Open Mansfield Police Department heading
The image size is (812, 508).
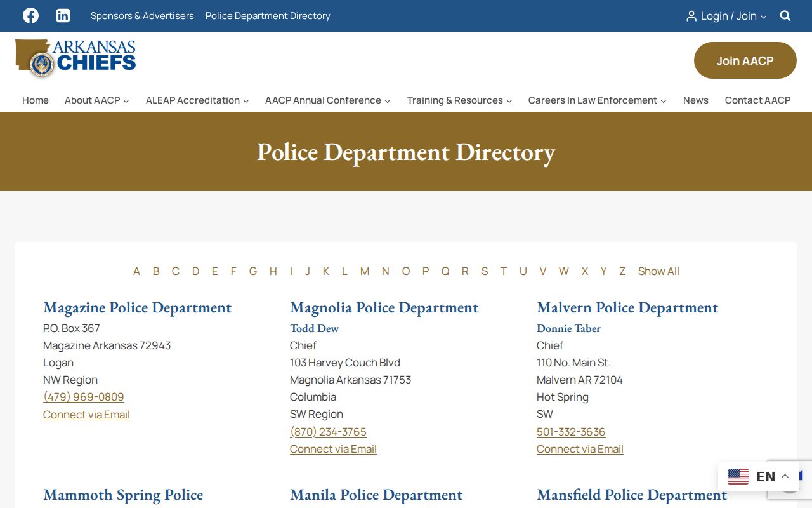tap(632, 495)
